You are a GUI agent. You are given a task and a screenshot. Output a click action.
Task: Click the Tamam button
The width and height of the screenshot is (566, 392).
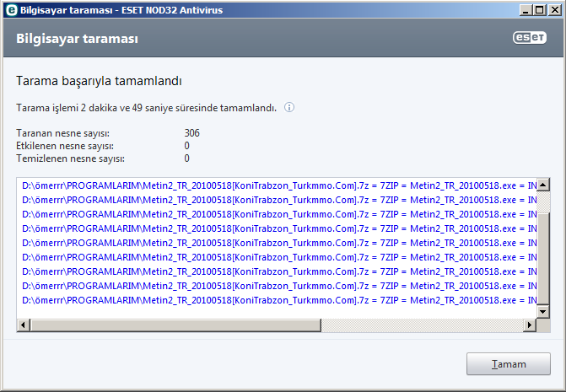click(x=509, y=364)
